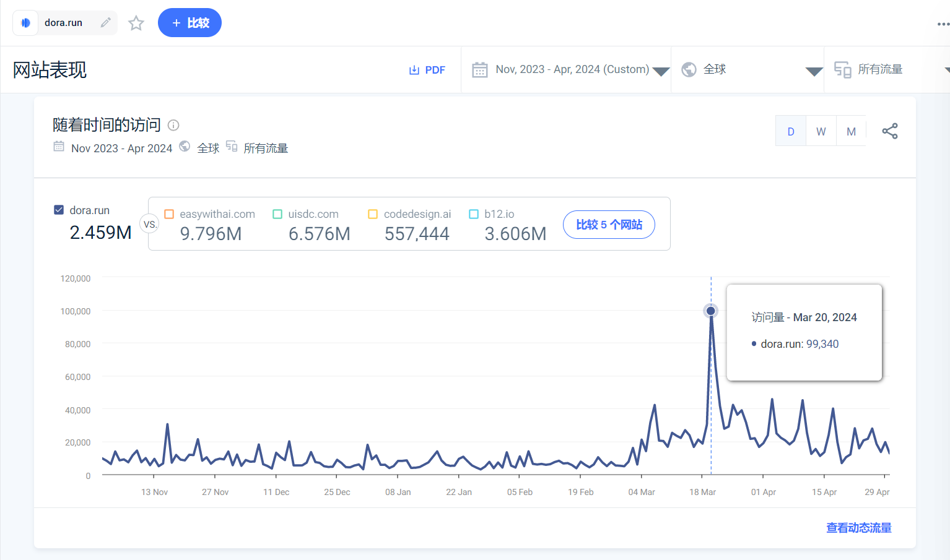Add dora.run to favorites with the star icon
This screenshot has width=950, height=560.
(x=136, y=24)
